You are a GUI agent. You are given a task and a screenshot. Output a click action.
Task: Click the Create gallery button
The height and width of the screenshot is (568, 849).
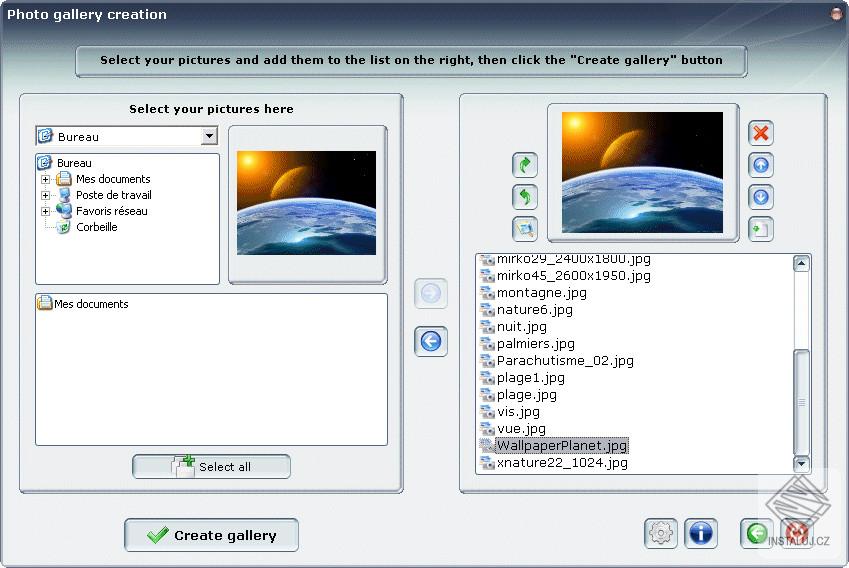point(211,535)
